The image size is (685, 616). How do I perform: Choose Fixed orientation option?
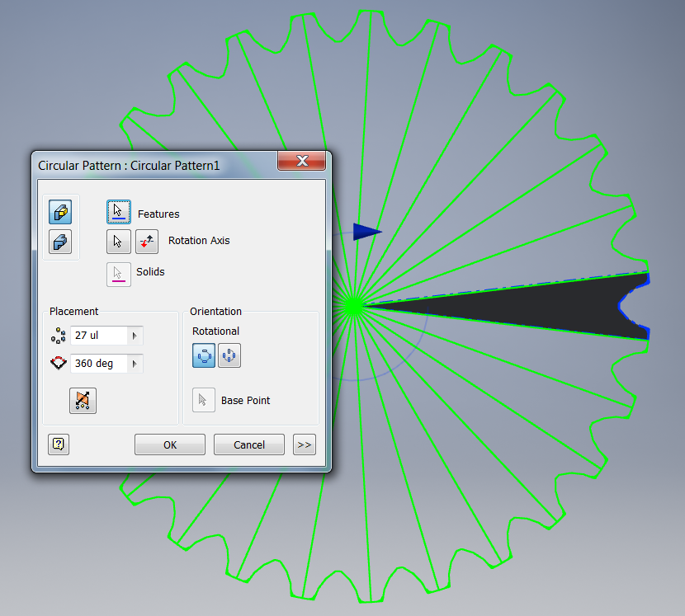(229, 355)
